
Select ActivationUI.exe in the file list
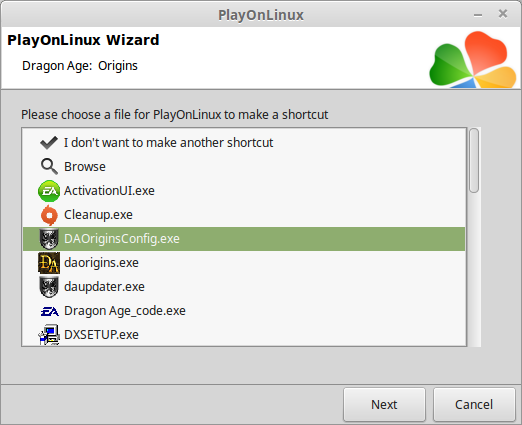pyautogui.click(x=244, y=191)
